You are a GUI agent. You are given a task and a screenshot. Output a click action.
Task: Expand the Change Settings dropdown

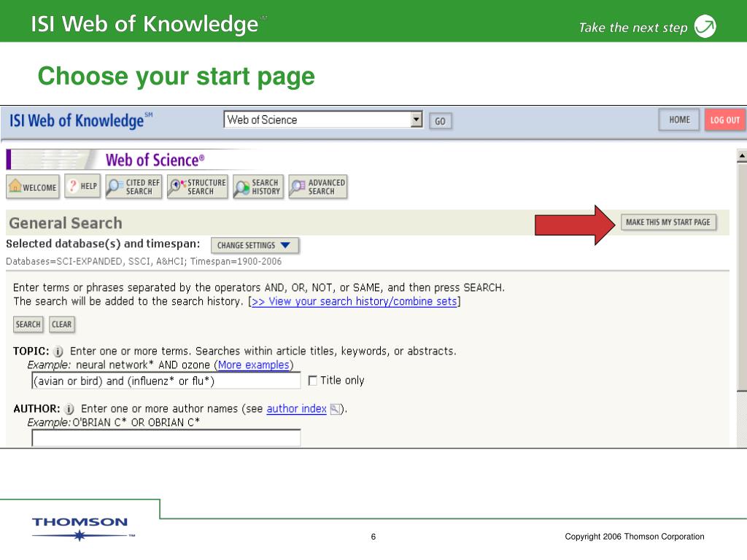(x=255, y=245)
